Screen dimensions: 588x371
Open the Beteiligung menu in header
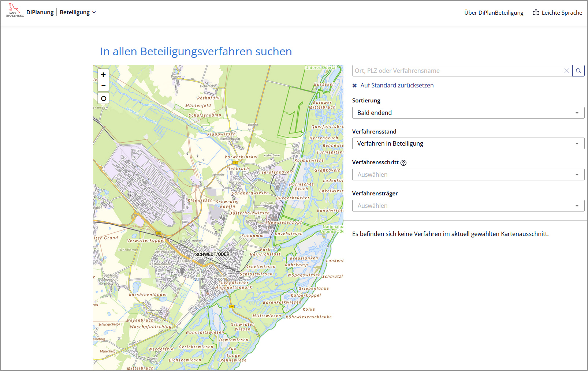tap(78, 12)
